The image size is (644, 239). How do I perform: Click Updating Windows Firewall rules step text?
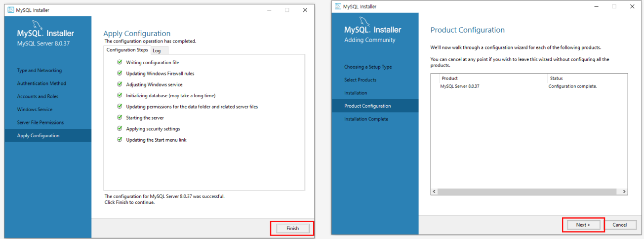tap(160, 74)
